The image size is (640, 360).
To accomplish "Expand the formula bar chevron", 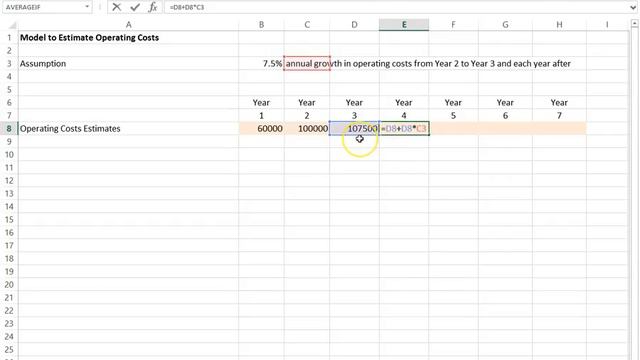I will [x=633, y=7].
